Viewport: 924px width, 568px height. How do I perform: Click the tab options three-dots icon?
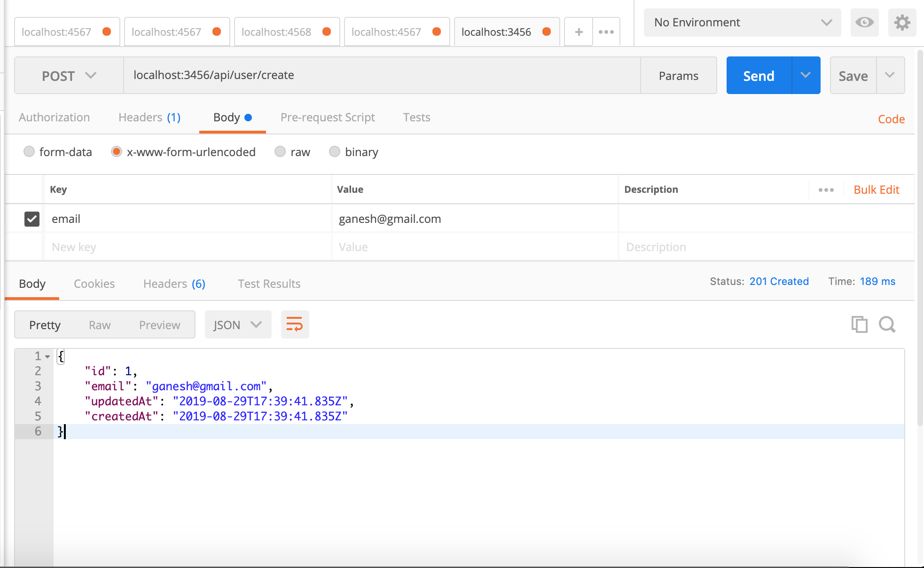[606, 32]
